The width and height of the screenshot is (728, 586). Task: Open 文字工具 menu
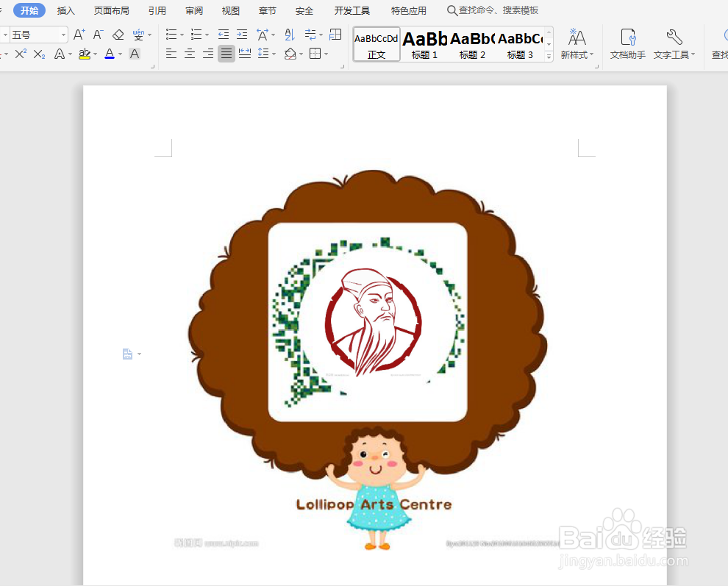[674, 43]
